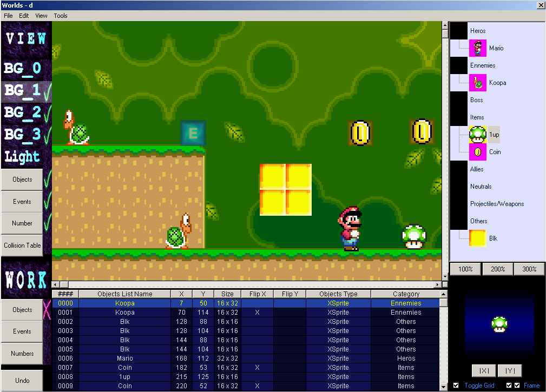The height and width of the screenshot is (392, 546).
Task: Click the flip Y button below the preview
Action: tap(510, 370)
